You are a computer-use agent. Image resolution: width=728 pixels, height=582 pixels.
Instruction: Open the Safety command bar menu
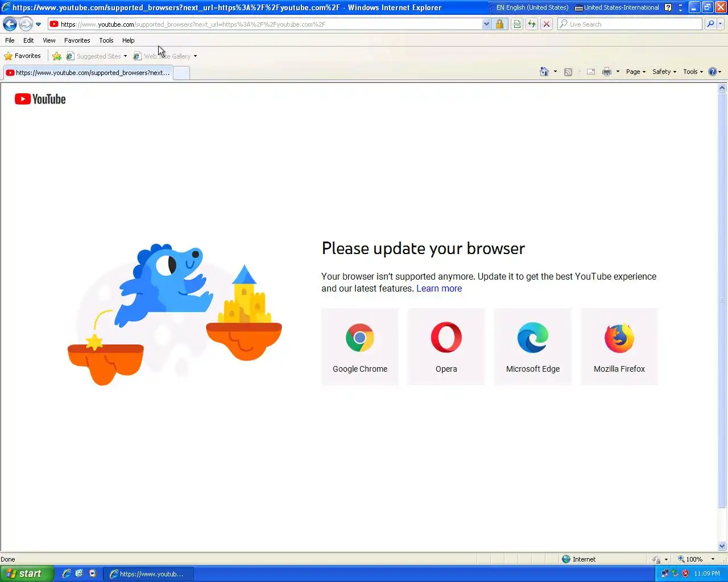tap(664, 72)
